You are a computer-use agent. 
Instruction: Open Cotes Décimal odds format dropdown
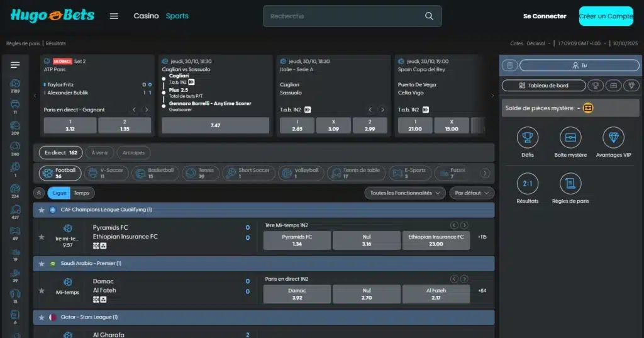(x=530, y=43)
